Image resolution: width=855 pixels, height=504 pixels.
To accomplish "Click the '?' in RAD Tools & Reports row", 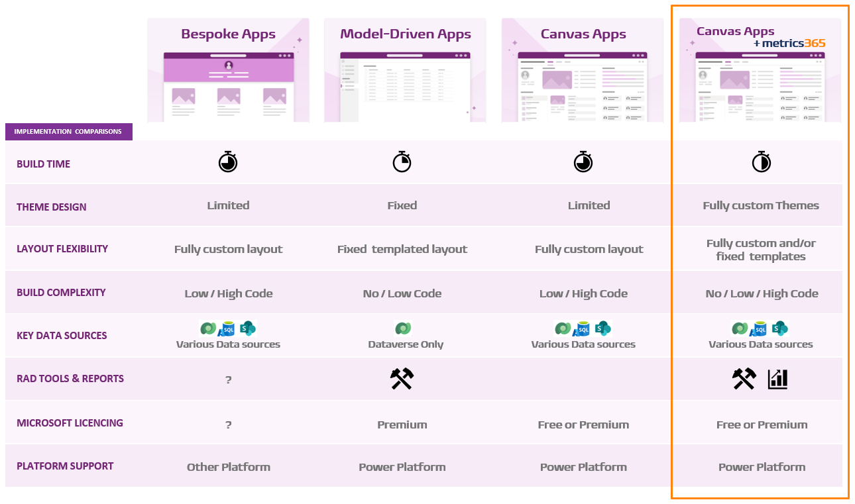I will (x=228, y=380).
